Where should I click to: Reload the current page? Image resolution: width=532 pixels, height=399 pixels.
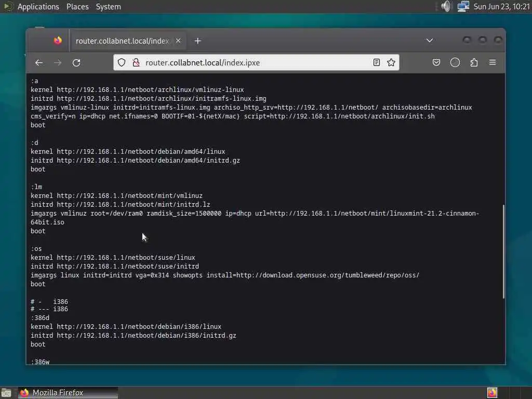[x=76, y=63]
